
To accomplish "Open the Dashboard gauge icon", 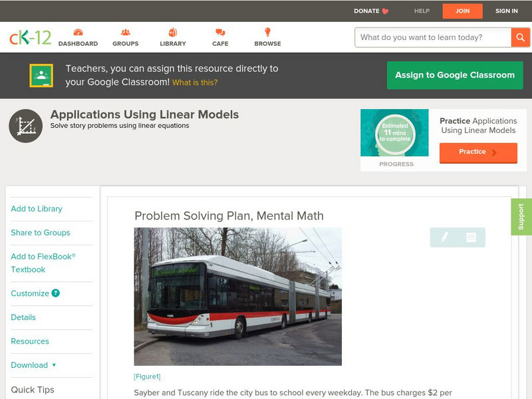I will [78, 32].
